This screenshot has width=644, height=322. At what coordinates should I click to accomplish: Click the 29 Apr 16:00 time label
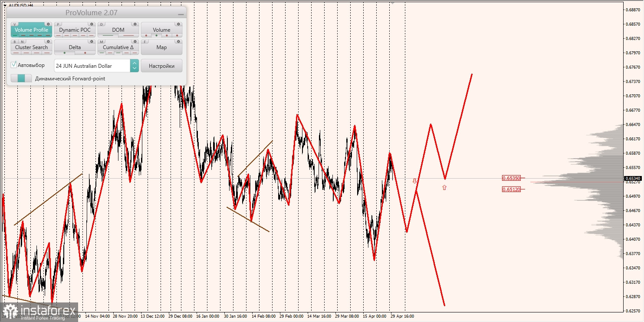coord(402,316)
